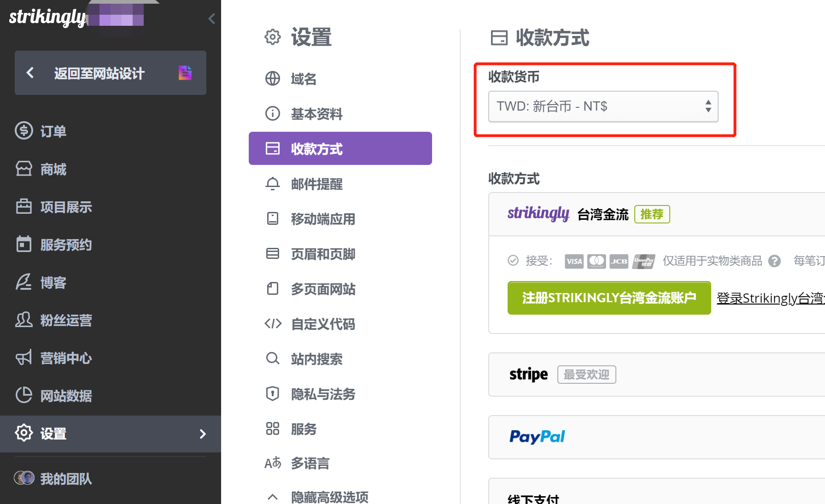Expand the 线下支付 offline payment section

pos(656,492)
